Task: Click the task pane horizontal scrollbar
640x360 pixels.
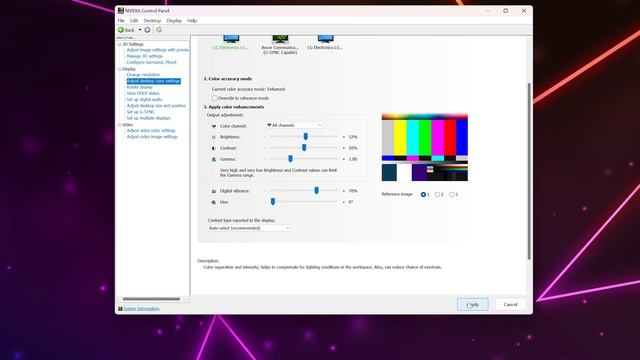Action: pyautogui.click(x=151, y=299)
